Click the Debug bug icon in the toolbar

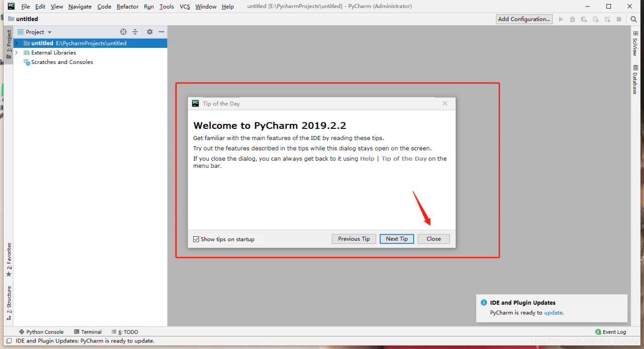coord(573,19)
